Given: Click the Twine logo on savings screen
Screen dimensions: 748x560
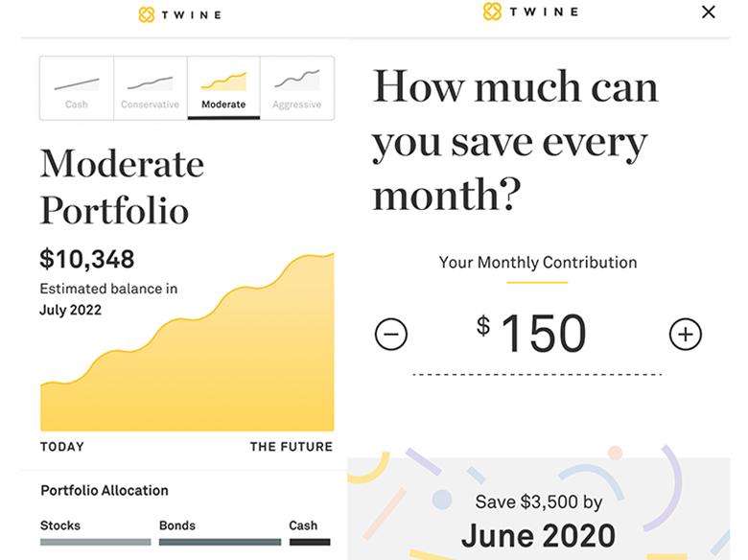Looking at the screenshot, I should pyautogui.click(x=531, y=12).
